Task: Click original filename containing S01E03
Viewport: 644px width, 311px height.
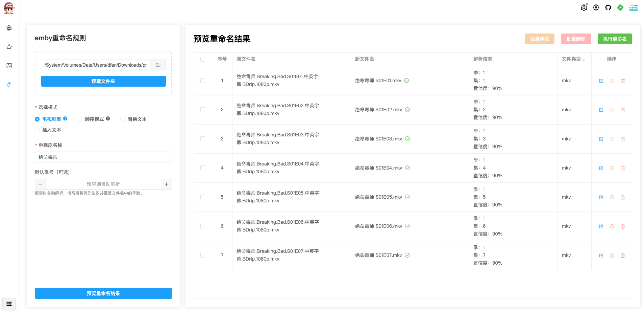Action: (278, 138)
